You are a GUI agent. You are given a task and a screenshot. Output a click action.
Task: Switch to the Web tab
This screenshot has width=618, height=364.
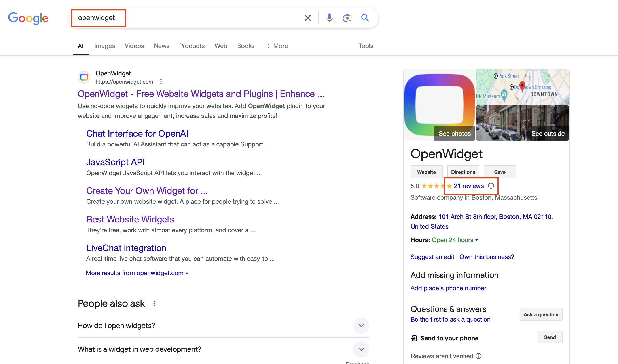point(221,46)
